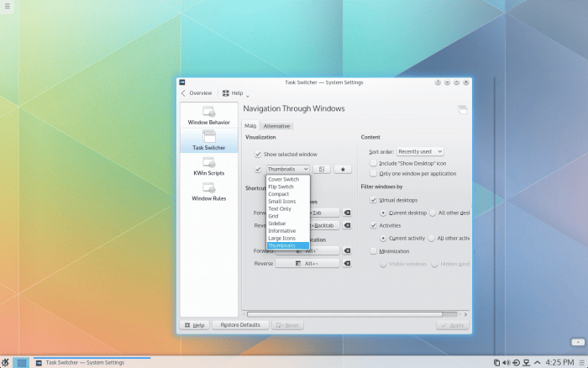Open the Window Rules module

[x=208, y=192]
